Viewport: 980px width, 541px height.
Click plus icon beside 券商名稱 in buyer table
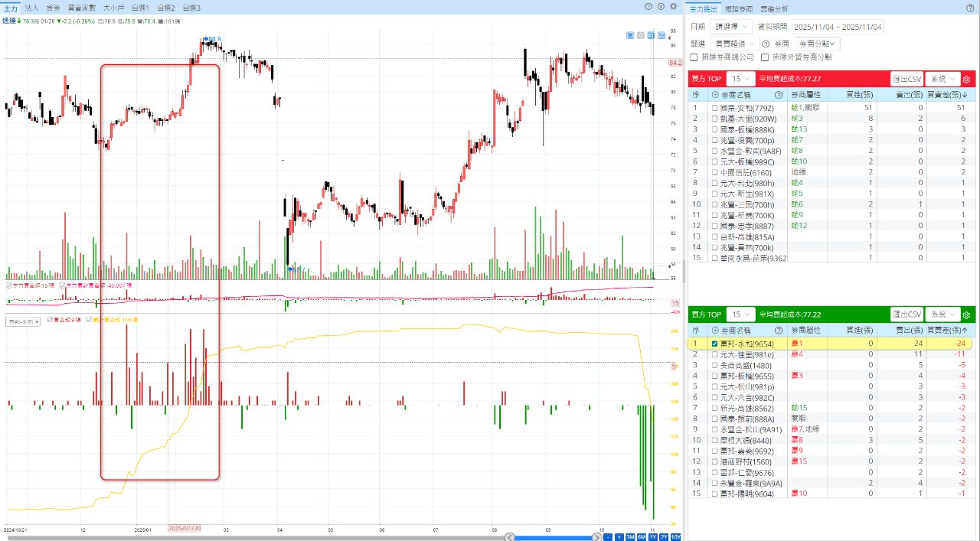click(x=715, y=95)
